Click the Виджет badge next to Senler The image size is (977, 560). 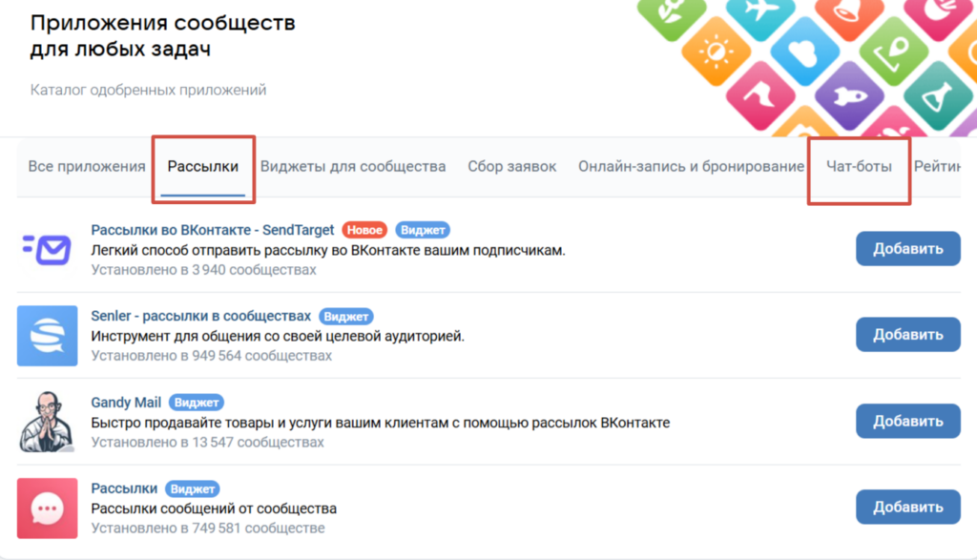click(345, 317)
